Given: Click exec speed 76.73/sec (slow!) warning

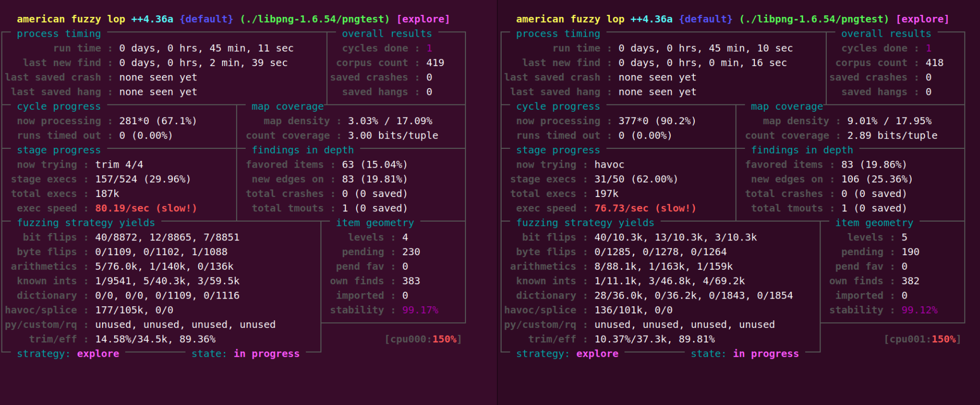Looking at the screenshot, I should [x=645, y=208].
